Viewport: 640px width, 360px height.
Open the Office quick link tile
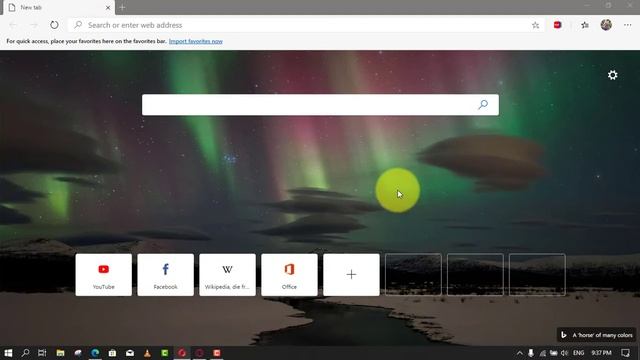289,275
